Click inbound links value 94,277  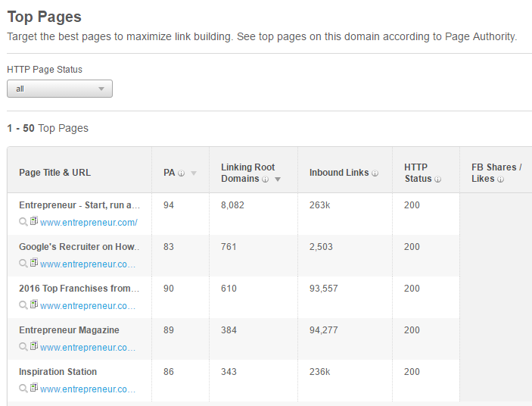[324, 330]
